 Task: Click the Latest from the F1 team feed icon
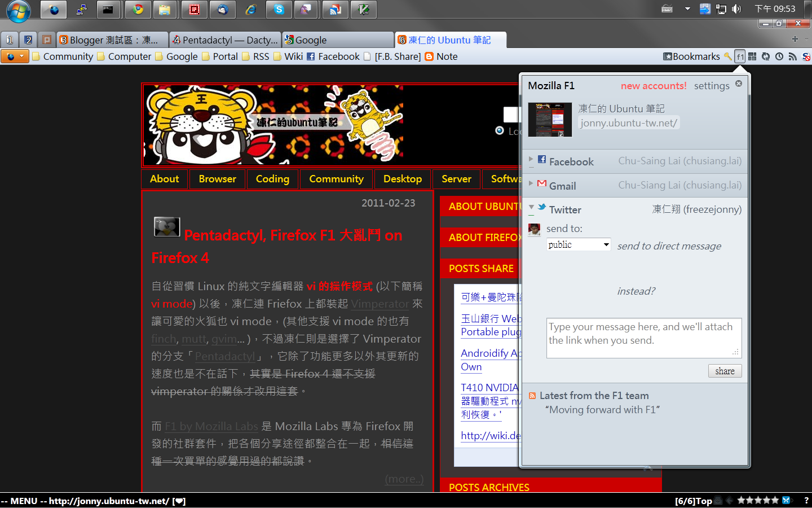532,396
